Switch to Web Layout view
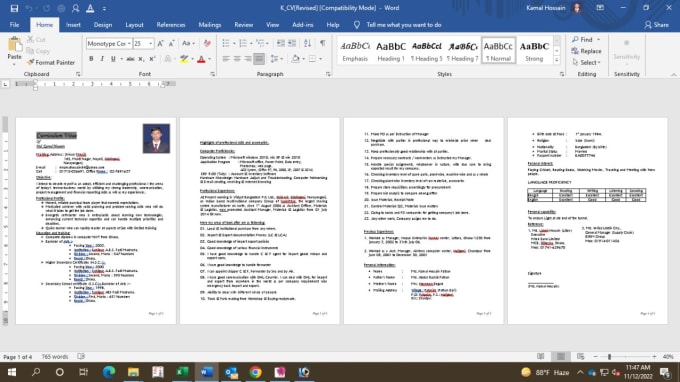The height and width of the screenshot is (382, 680). [x=581, y=356]
